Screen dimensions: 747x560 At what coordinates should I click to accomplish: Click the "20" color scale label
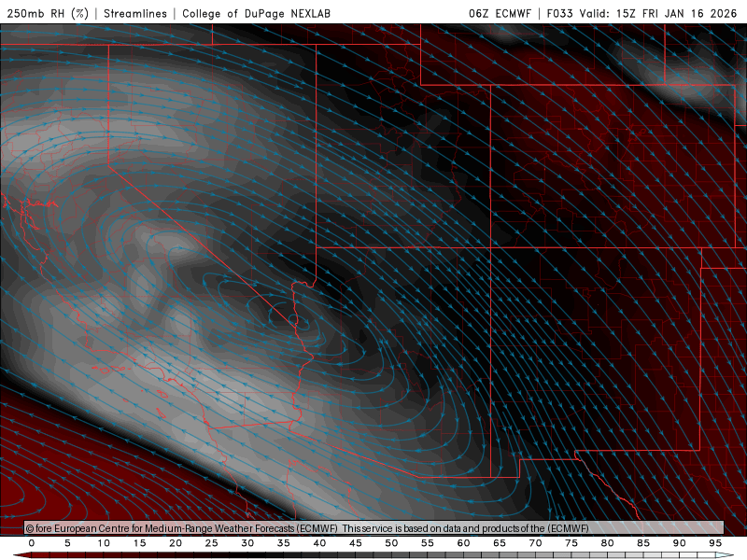[176, 543]
